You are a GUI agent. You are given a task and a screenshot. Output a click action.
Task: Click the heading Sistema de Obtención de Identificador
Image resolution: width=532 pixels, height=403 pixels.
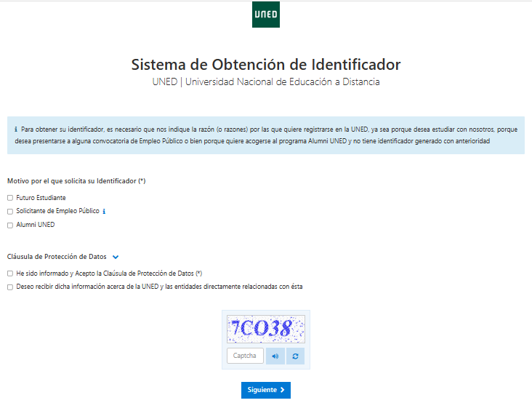pyautogui.click(x=266, y=65)
